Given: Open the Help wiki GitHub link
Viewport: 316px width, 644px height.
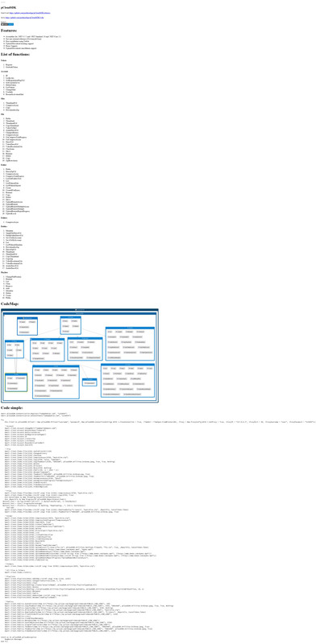Looking at the screenshot, I should (24, 18).
